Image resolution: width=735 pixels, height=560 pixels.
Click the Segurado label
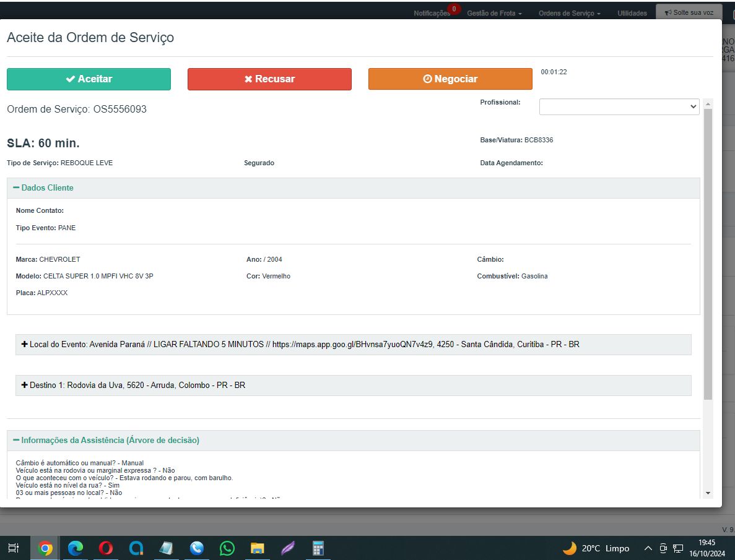259,163
